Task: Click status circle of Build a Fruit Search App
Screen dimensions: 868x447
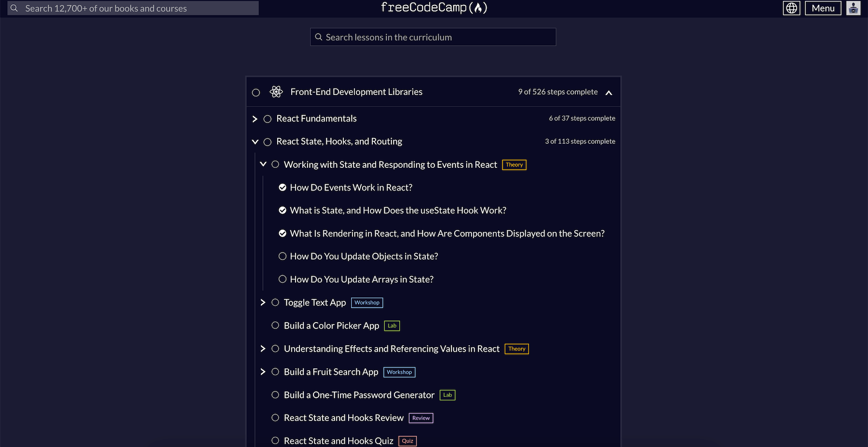Action: point(275,372)
